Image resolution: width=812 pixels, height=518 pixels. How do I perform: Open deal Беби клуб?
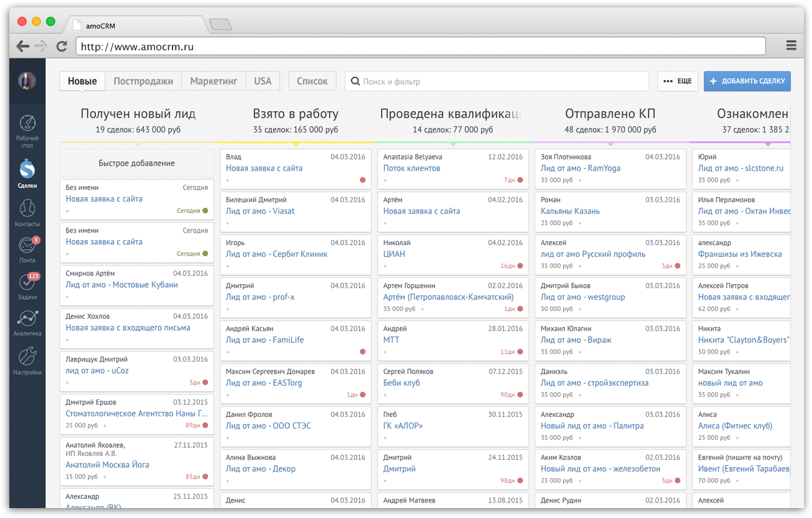coord(402,383)
